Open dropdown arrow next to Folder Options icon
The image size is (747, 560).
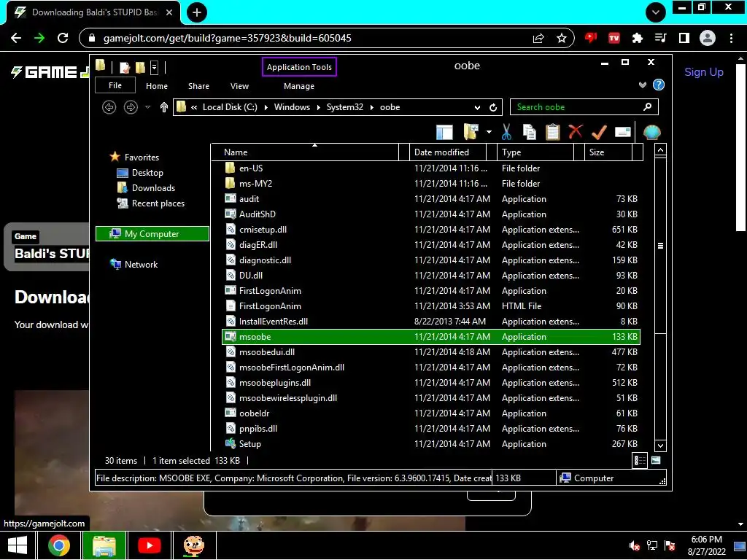tap(489, 132)
